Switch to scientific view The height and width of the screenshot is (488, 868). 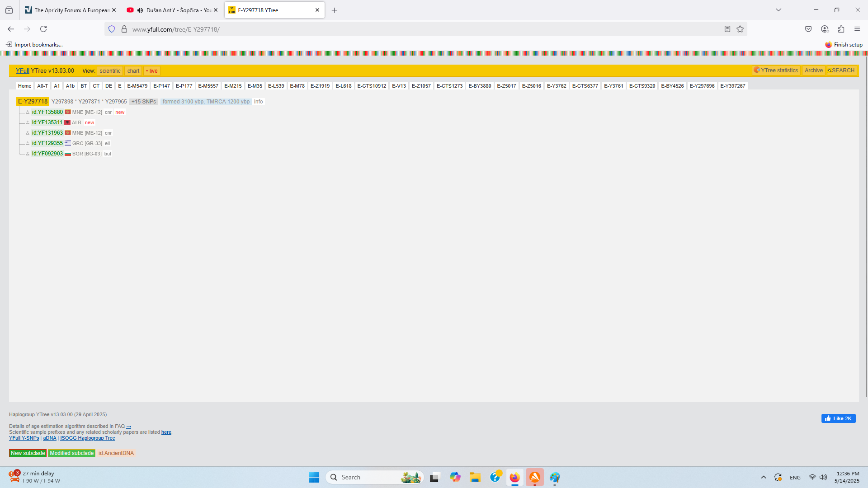110,71
